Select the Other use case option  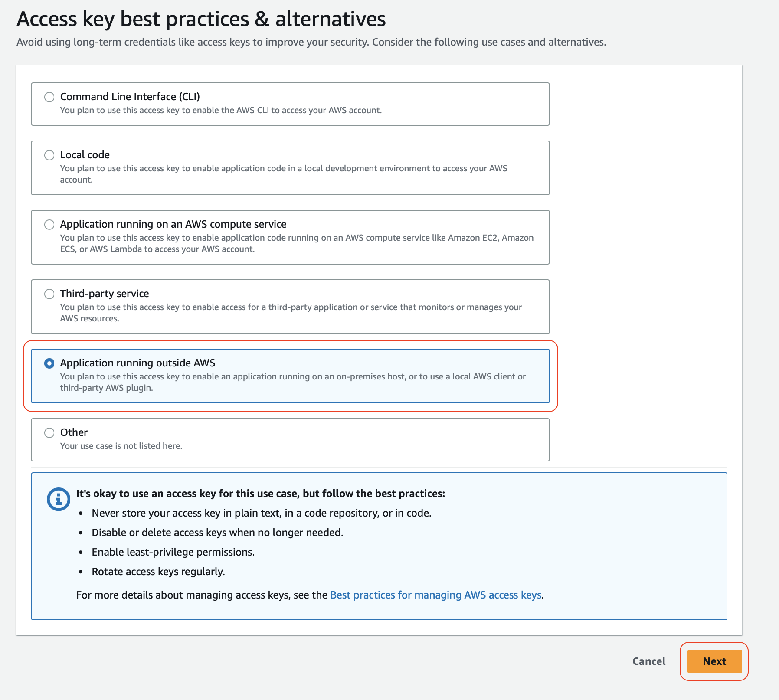[49, 433]
